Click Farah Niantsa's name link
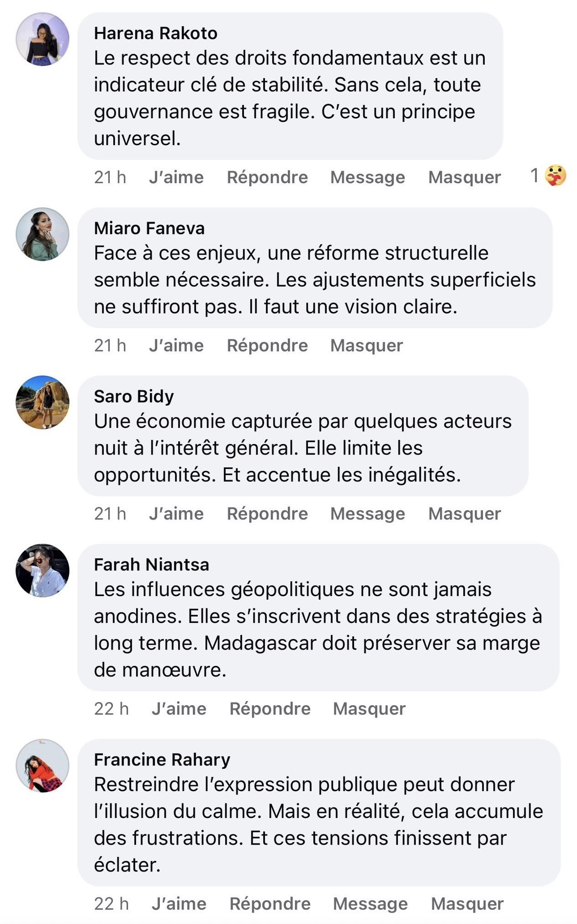This screenshot has width=577, height=924. 151,565
